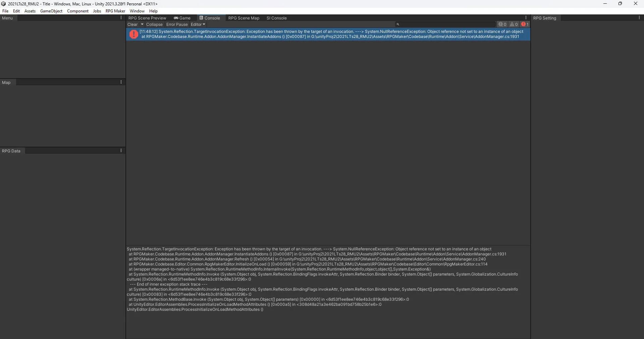Select the RPG Setting tab
This screenshot has height=339, width=644.
click(x=545, y=18)
